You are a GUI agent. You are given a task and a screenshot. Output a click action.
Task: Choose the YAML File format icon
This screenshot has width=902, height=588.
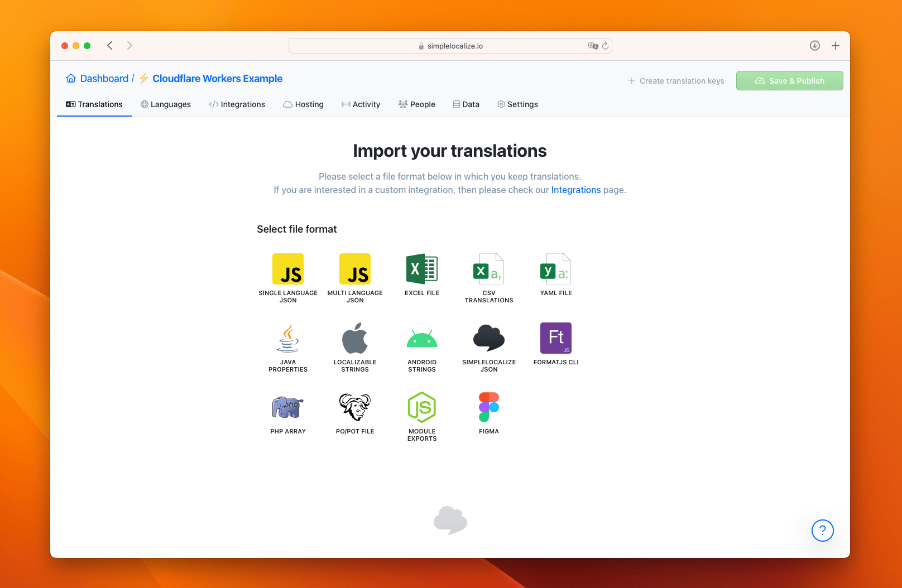click(556, 269)
